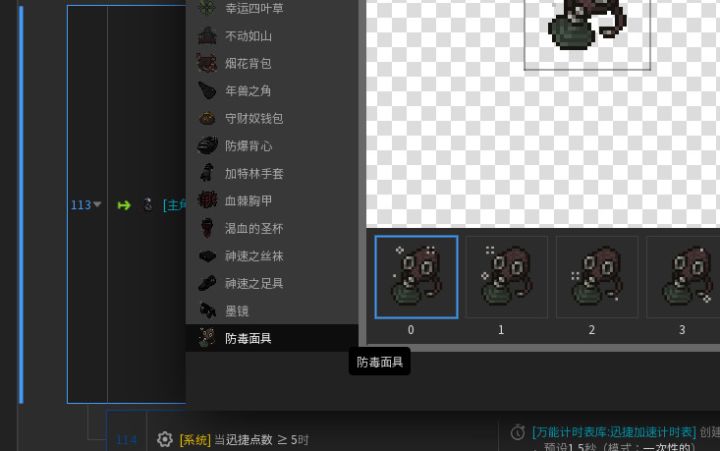Viewport: 720px width, 451px height.
Task: Click the 守财奴钱包 wallet icon
Action: (207, 118)
